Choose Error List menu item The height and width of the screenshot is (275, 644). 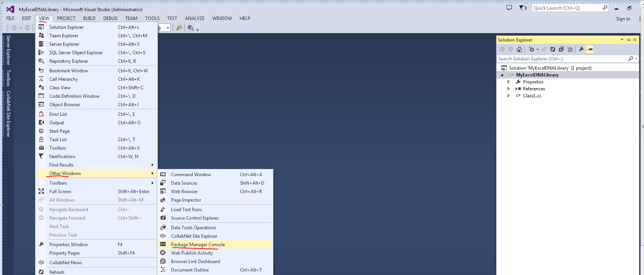click(x=96, y=114)
